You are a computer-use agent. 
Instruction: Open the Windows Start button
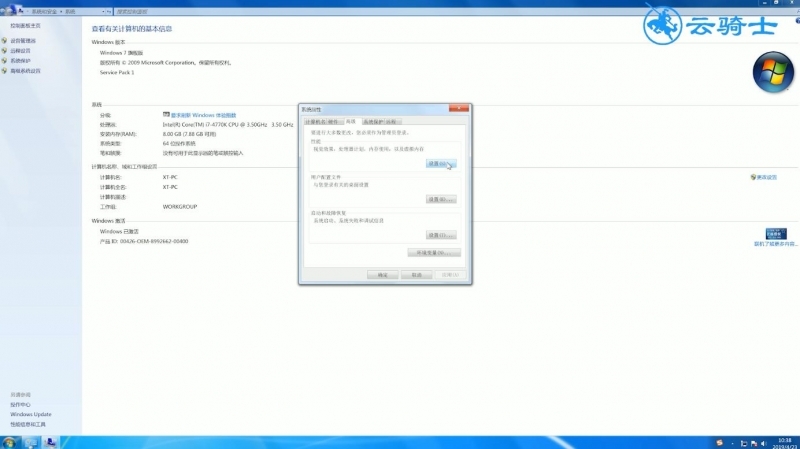9,442
